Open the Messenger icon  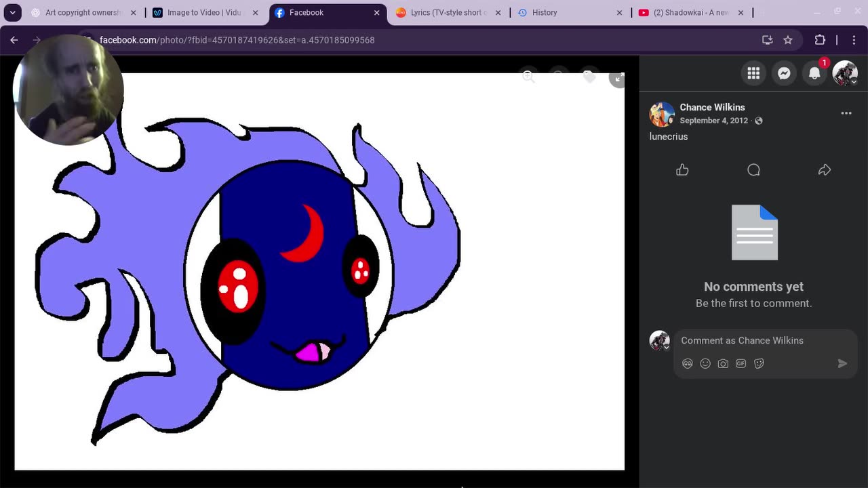click(x=784, y=73)
